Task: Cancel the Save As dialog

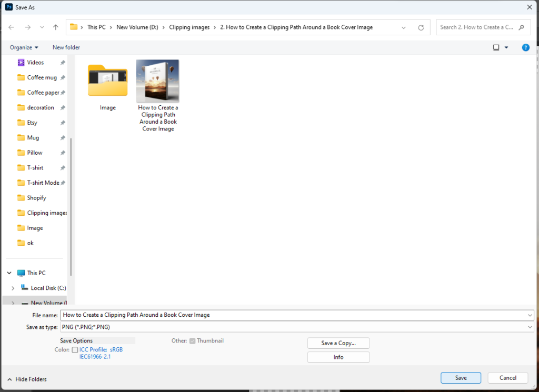Action: [508, 378]
